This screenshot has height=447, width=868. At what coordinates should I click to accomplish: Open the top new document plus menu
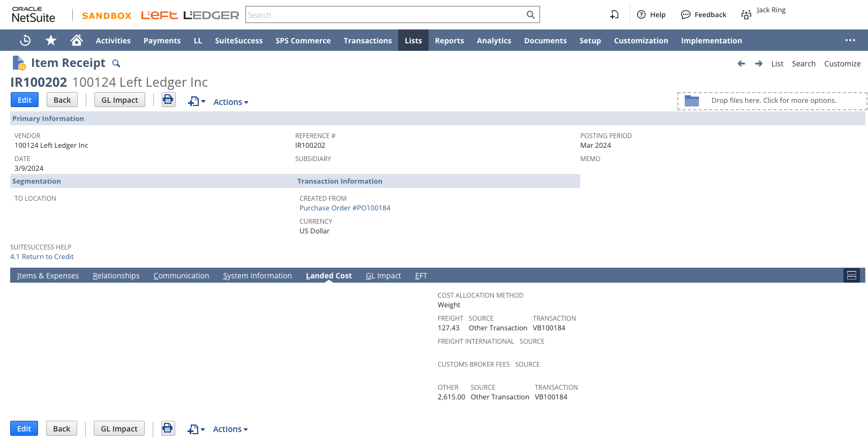click(197, 101)
